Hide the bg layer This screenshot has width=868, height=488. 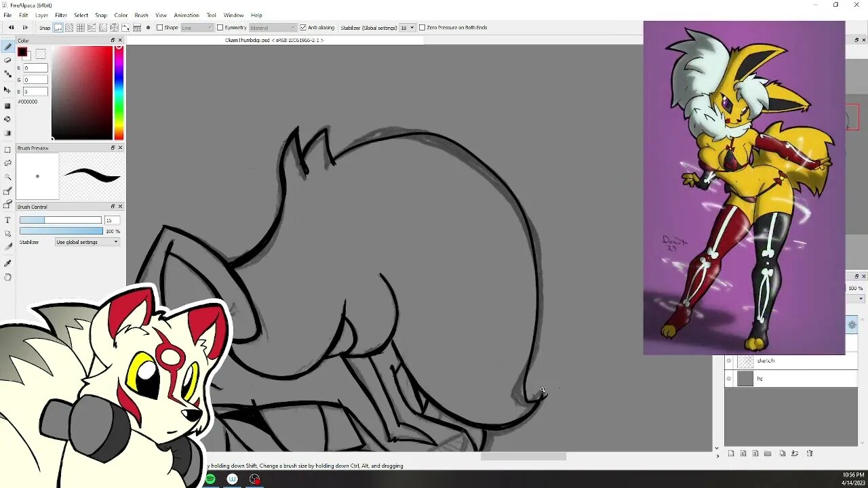729,379
